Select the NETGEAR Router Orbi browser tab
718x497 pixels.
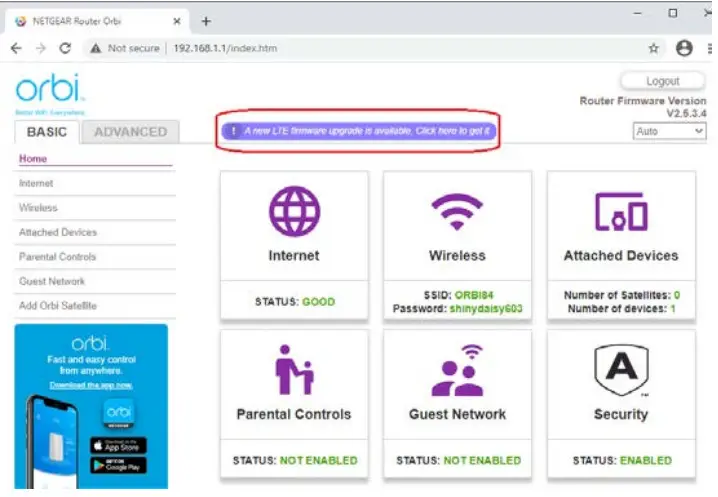click(97, 21)
